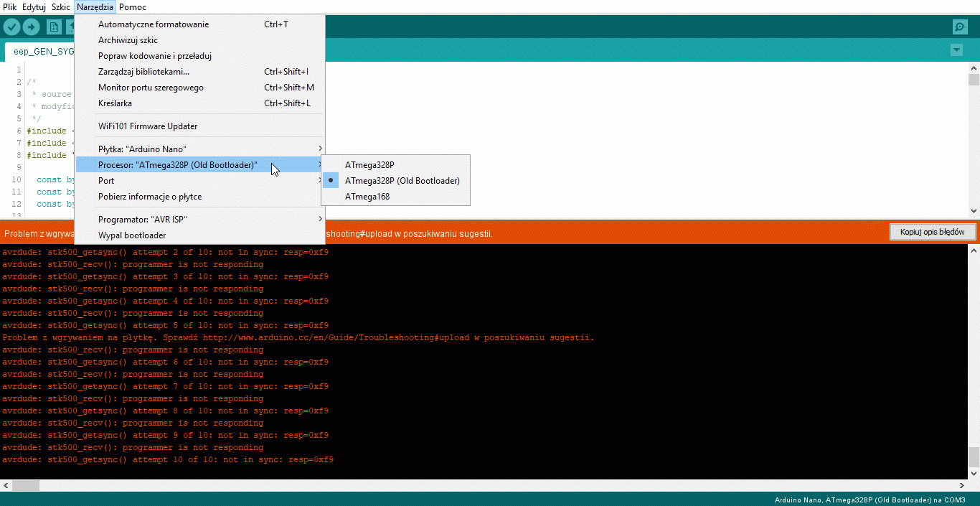Click the Verify sketch checkmark icon
The height and width of the screenshot is (506, 980).
pos(12,27)
